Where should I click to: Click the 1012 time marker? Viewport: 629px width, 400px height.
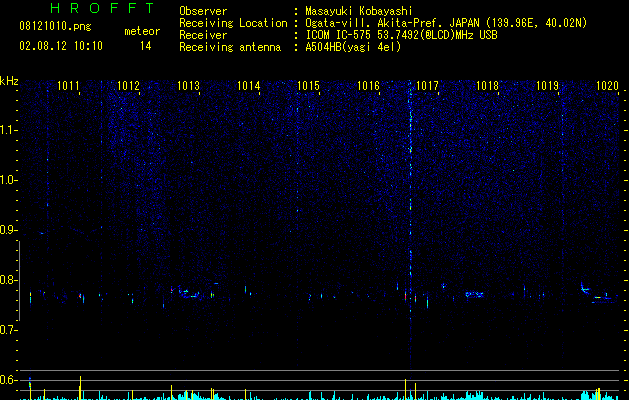[128, 86]
